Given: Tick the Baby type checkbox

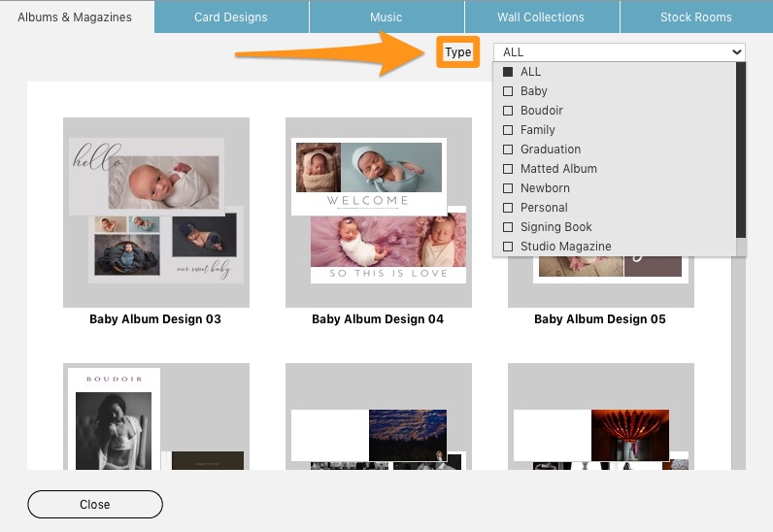Looking at the screenshot, I should tap(508, 91).
